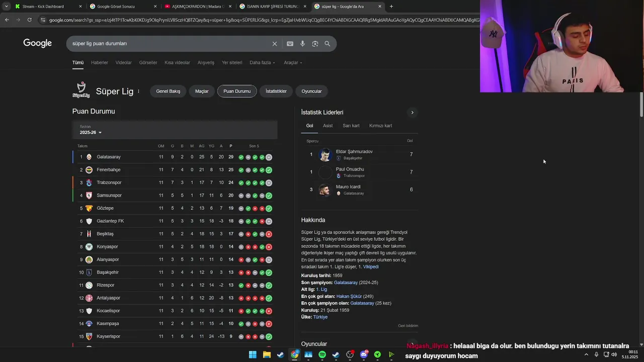The width and height of the screenshot is (644, 362).
Task: Click the Samsunspor table row
Action: tap(175, 196)
